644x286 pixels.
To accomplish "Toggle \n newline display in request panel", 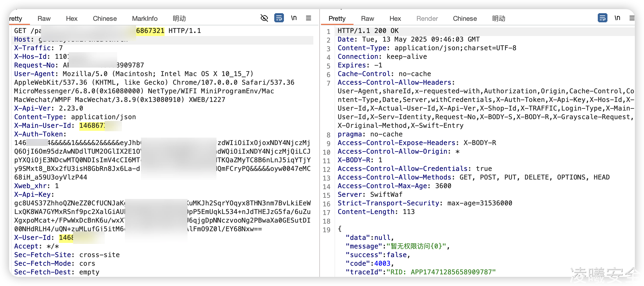I will coord(294,18).
